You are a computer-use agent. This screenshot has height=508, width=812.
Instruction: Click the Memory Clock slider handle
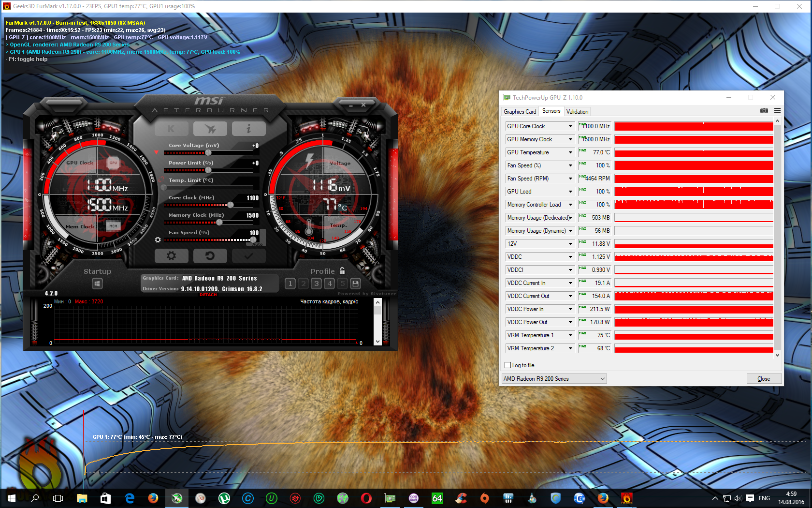(x=219, y=223)
